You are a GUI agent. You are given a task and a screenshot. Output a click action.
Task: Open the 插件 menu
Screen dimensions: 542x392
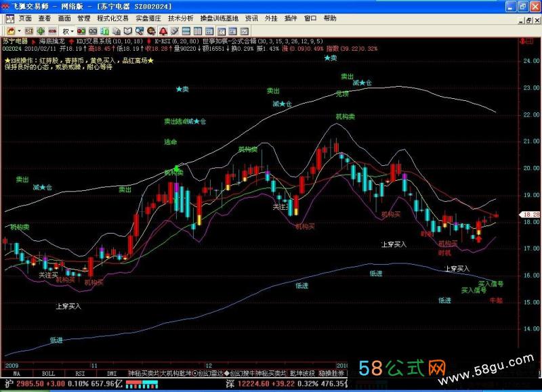(x=291, y=18)
